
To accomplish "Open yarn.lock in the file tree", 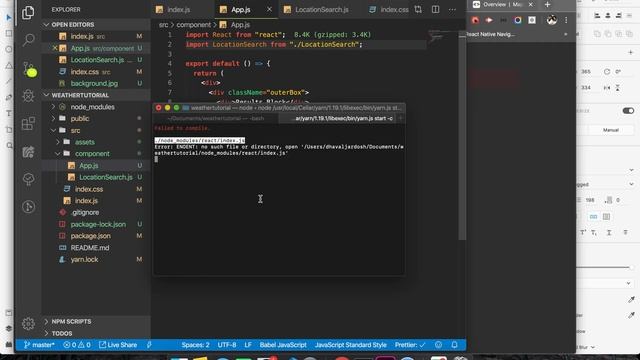I will (96, 260).
